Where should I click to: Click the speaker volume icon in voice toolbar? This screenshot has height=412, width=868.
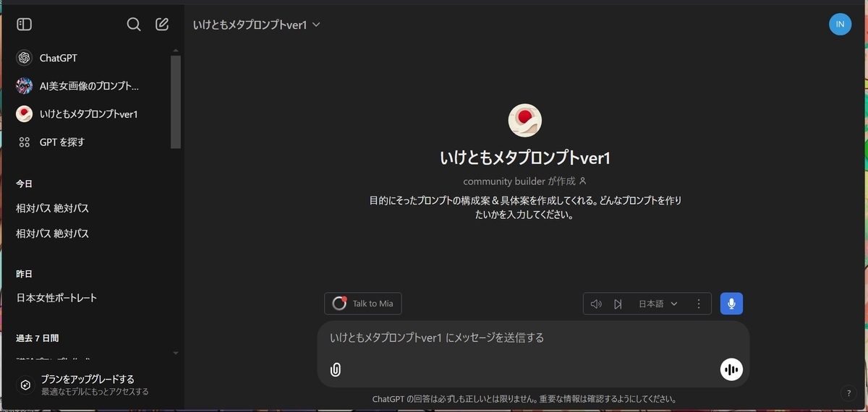(596, 304)
